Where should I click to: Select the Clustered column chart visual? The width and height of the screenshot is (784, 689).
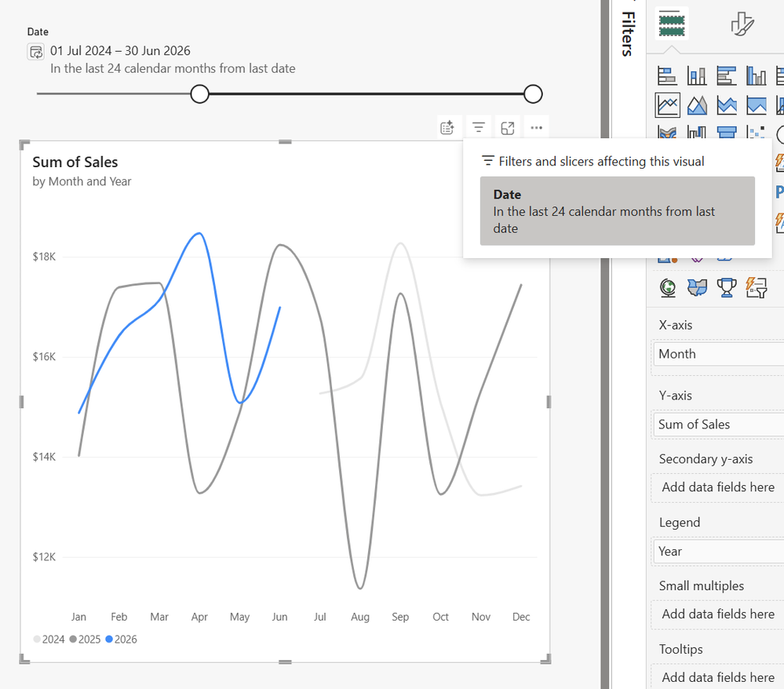(756, 75)
